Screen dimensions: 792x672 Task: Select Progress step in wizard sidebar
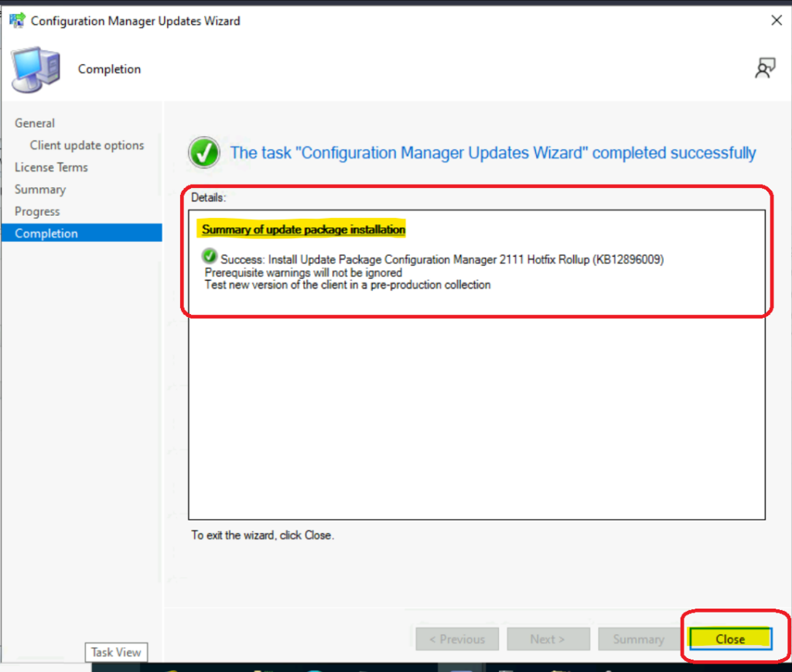click(37, 212)
